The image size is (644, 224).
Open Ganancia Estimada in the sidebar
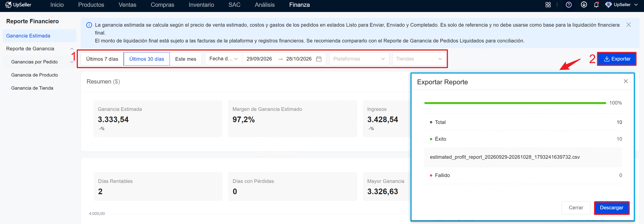(40, 36)
